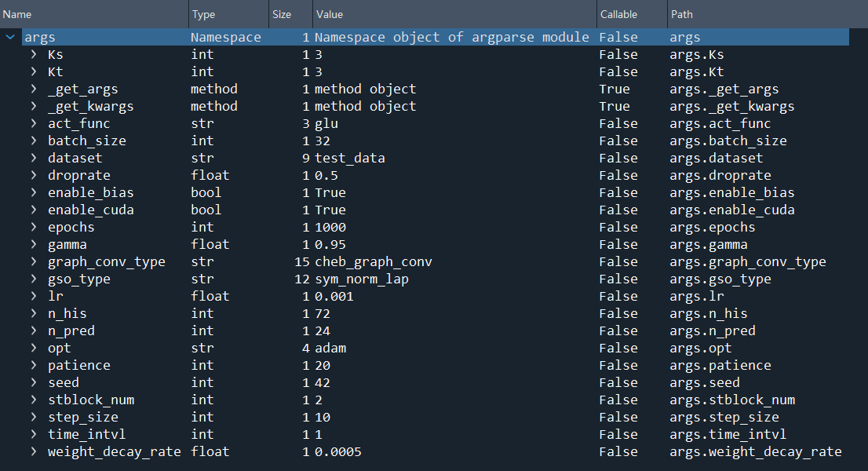Click the lr value 0.001
868x471 pixels.
334,296
